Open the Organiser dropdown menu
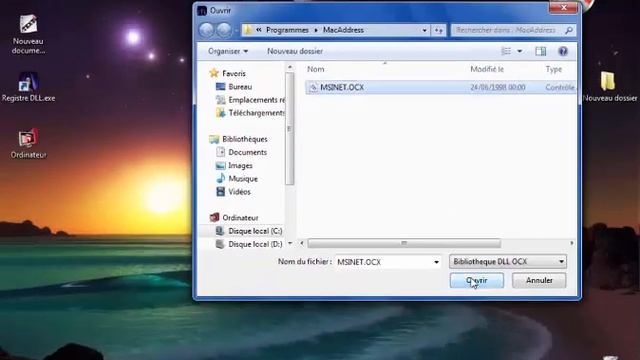The height and width of the screenshot is (360, 640). [x=228, y=51]
